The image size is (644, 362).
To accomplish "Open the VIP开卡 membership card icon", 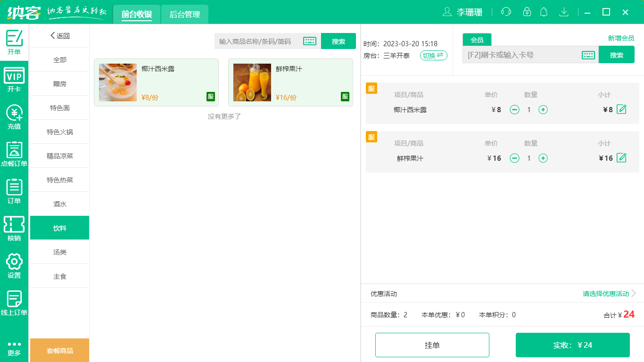I will (14, 77).
